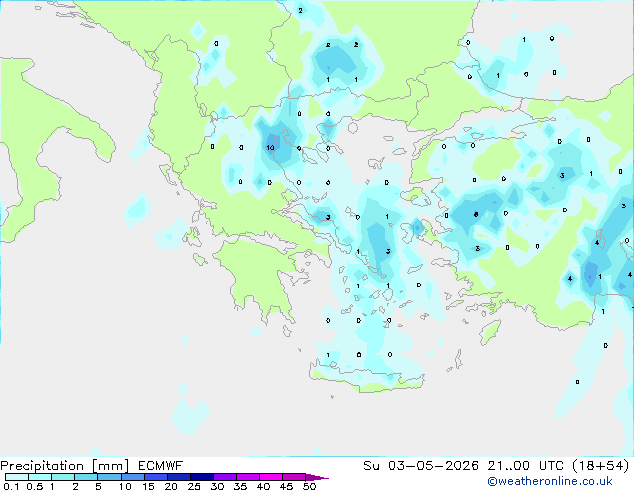Click the '21..00 UTC' time text
This screenshot has width=634, height=490.
[525, 466]
